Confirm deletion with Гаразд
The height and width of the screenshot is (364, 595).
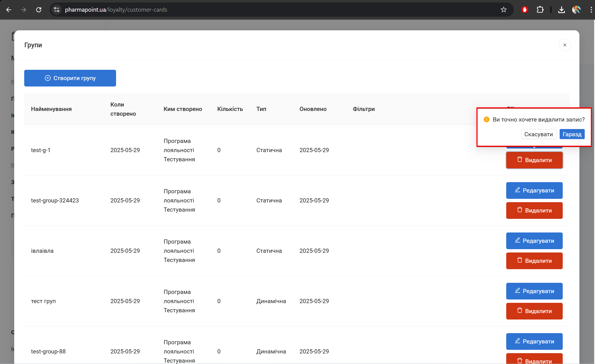(572, 134)
